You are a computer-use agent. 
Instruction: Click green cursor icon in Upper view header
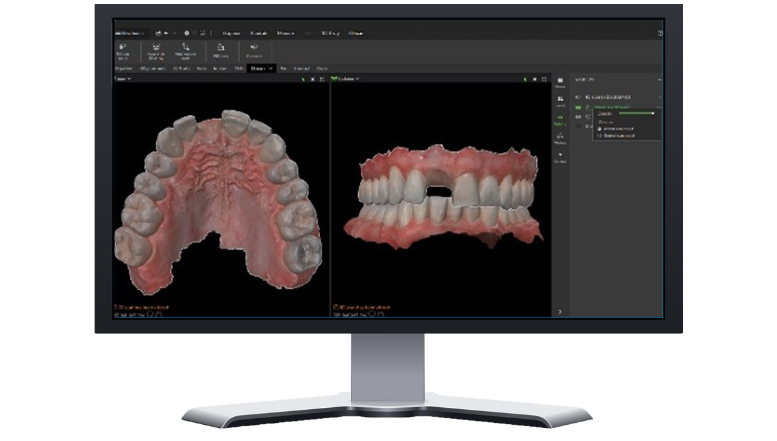click(x=303, y=79)
